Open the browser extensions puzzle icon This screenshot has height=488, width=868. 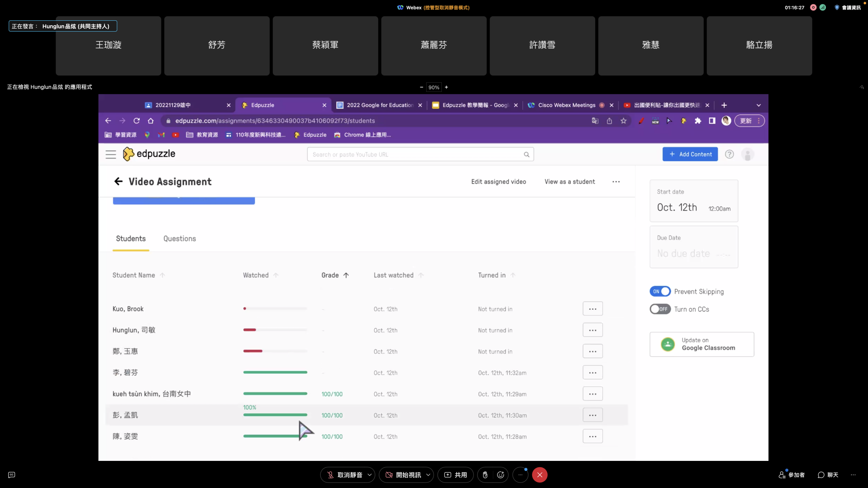click(x=698, y=121)
